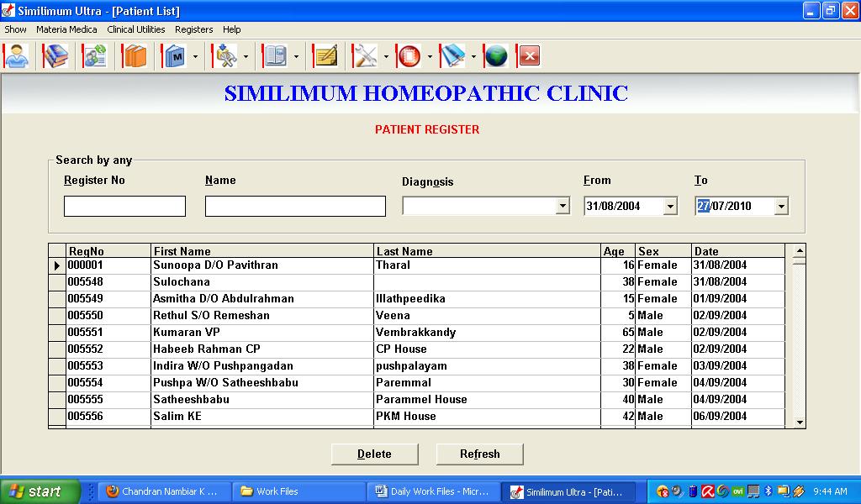
Task: Click the orange books toolbar icon
Action: pos(135,56)
